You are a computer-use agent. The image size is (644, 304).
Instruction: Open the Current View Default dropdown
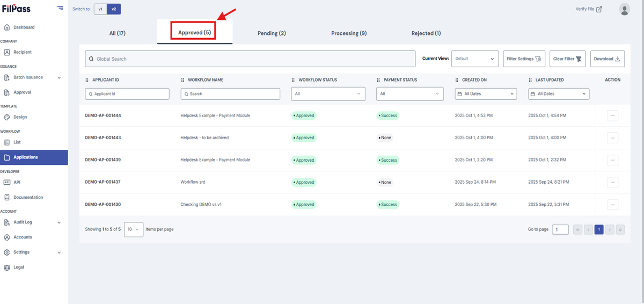pyautogui.click(x=475, y=59)
